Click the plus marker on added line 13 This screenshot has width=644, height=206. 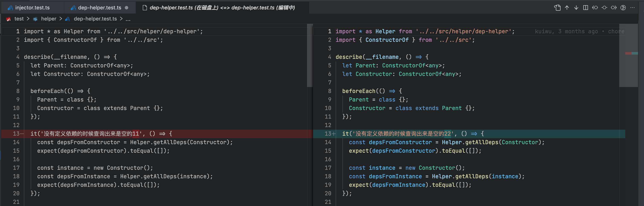[x=334, y=134]
